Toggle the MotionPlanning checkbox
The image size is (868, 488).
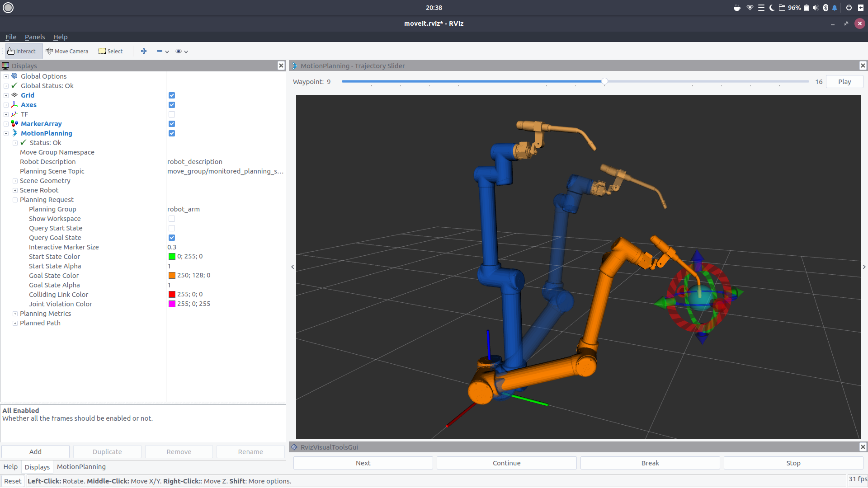[x=172, y=133]
